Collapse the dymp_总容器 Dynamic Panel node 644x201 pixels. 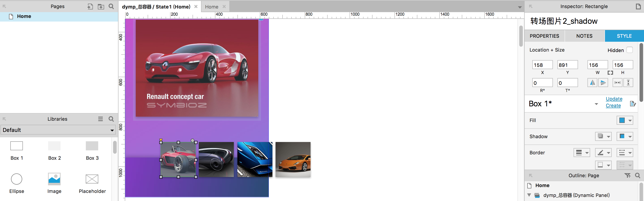pos(529,195)
